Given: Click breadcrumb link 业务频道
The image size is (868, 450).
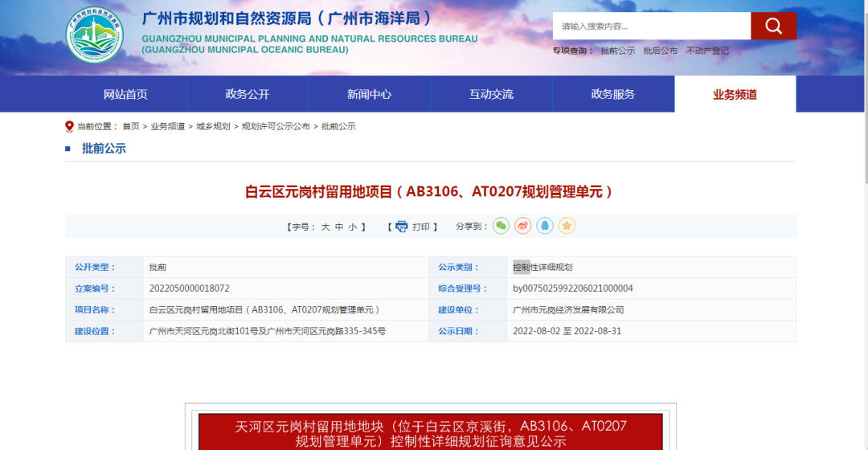Looking at the screenshot, I should [x=168, y=127].
